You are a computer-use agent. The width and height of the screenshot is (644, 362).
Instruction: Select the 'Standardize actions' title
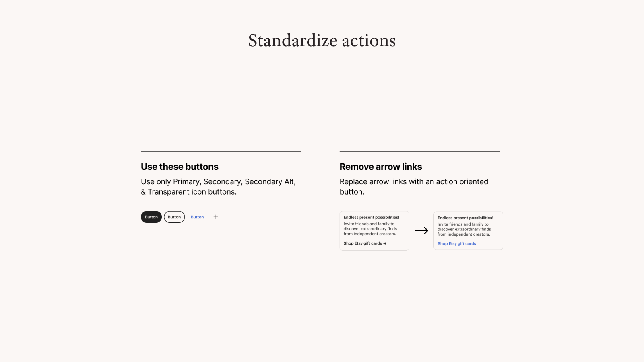pos(322,41)
